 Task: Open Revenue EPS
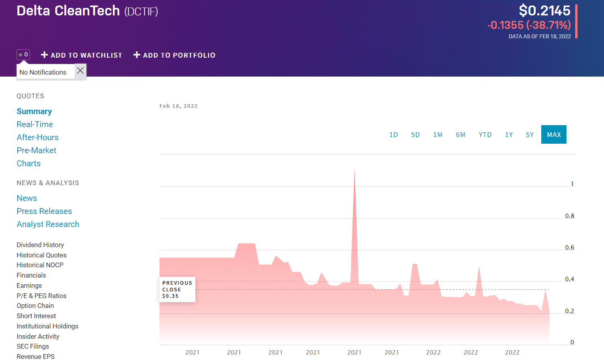(x=36, y=356)
